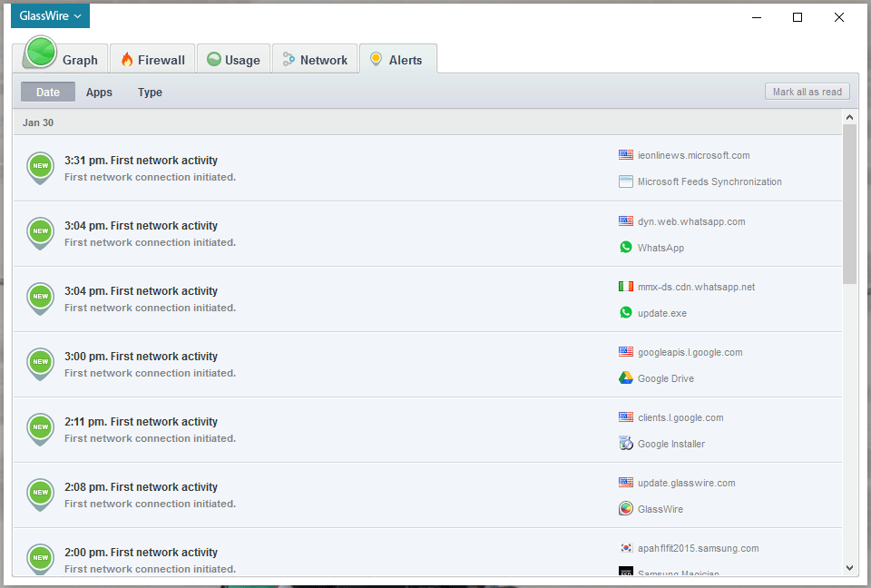871x588 pixels.
Task: Maximize the GlassWire window
Action: (x=798, y=17)
